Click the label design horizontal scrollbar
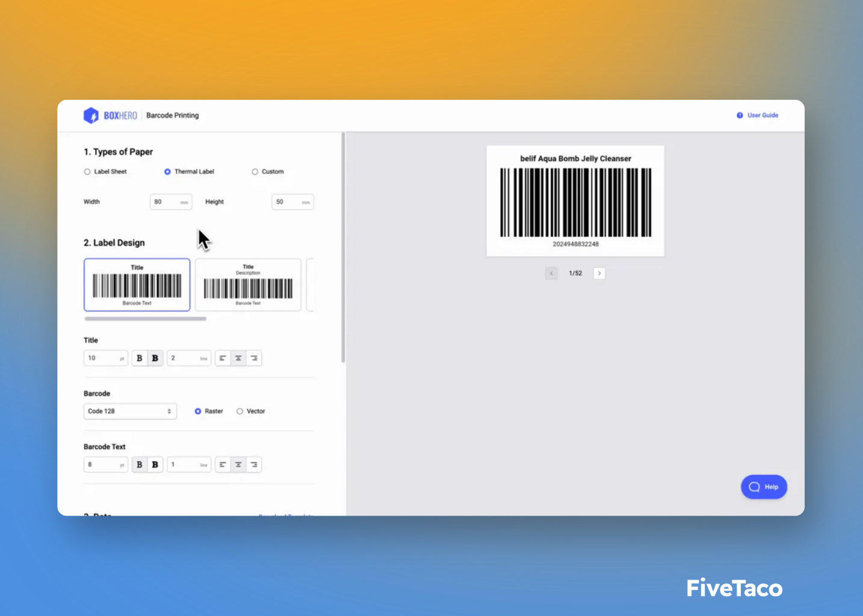Viewport: 863px width, 616px height. [x=145, y=319]
